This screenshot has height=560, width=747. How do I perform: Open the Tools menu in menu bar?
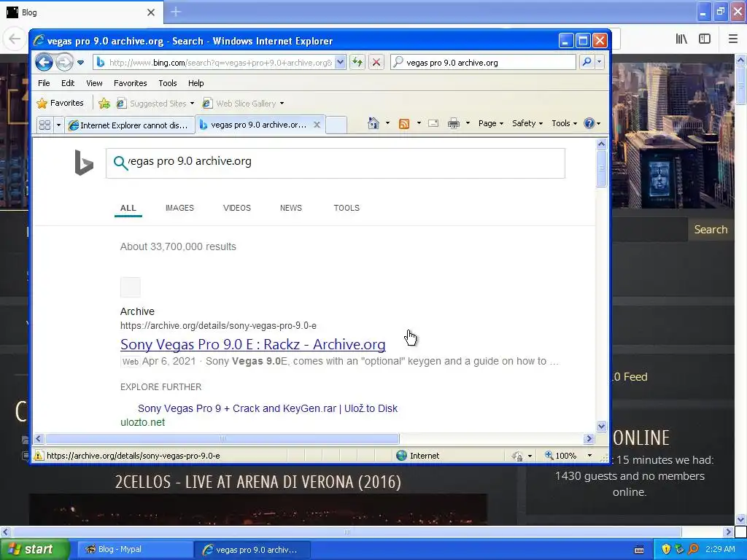(x=168, y=83)
